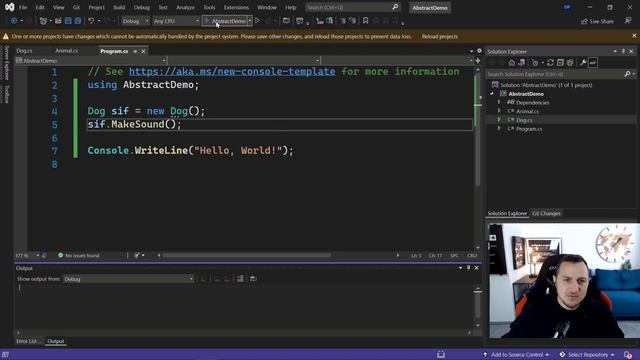Click the Save file icon in toolbar

tap(68, 21)
